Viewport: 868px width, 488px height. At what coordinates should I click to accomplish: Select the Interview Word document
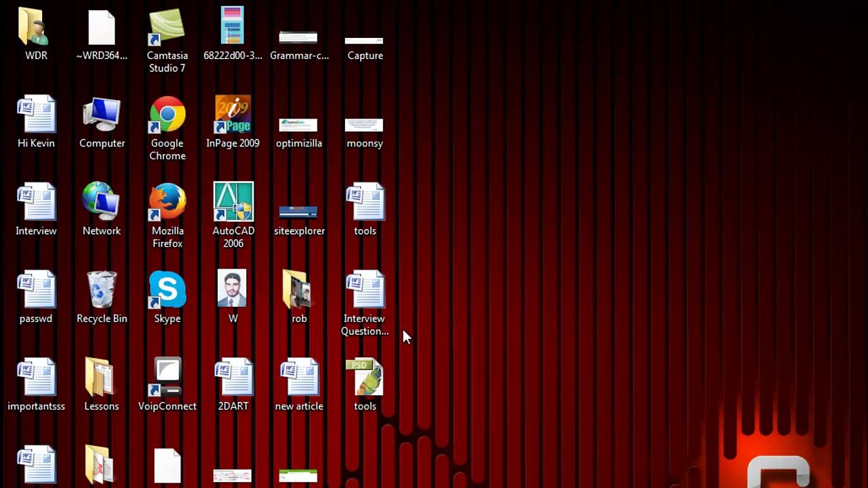coord(36,201)
